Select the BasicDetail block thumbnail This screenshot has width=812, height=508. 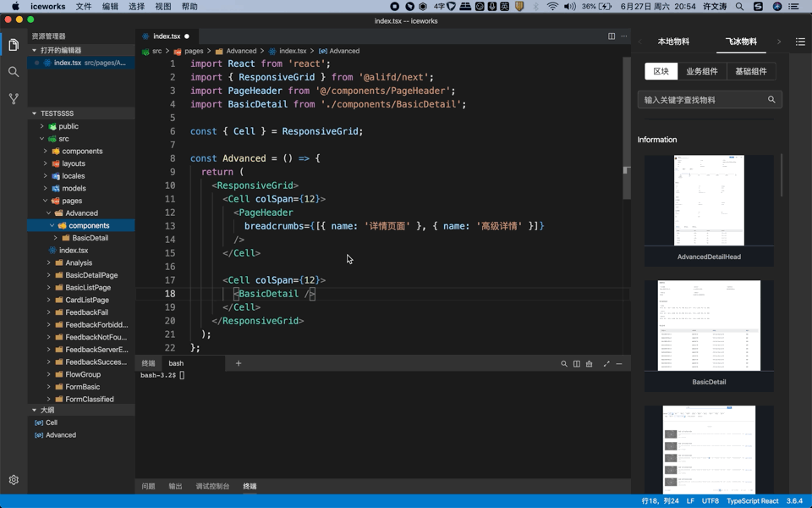point(709,326)
